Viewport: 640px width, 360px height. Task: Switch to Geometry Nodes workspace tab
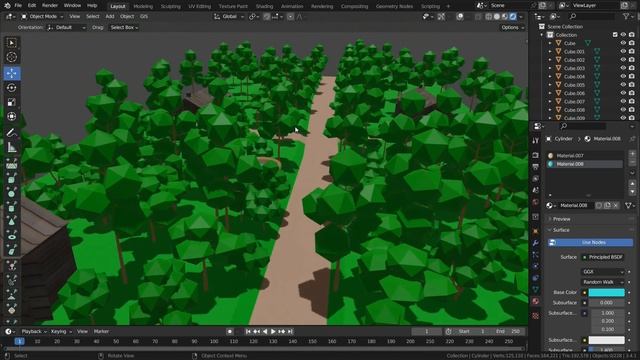click(x=394, y=6)
